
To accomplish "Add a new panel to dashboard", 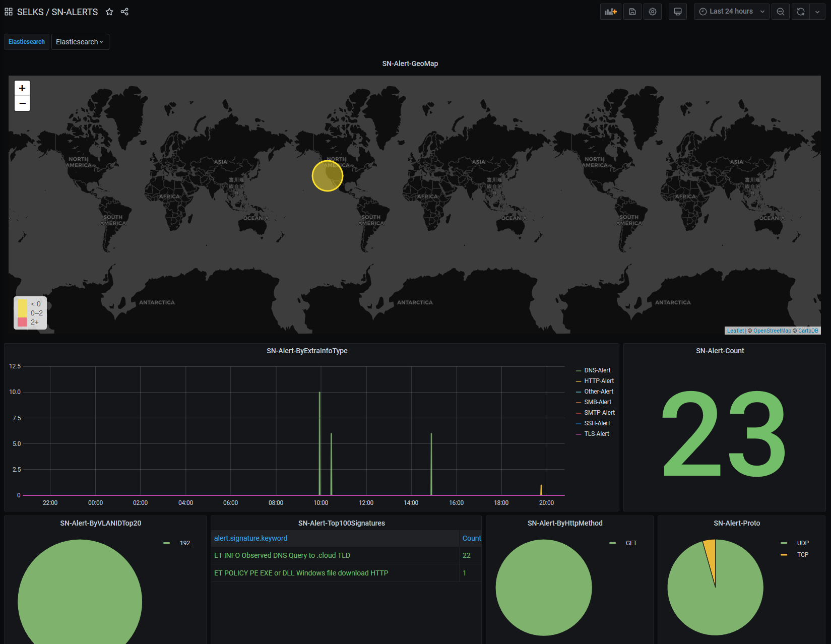I will 611,12.
